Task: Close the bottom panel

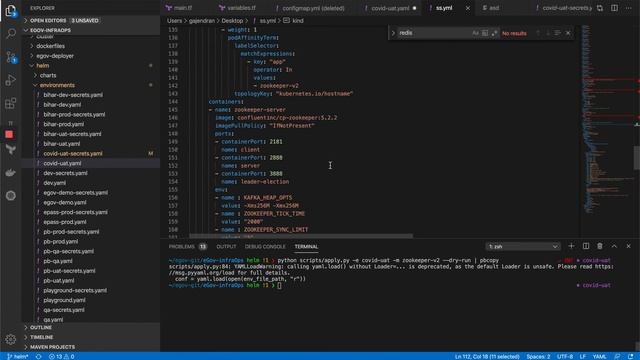Action: pyautogui.click(x=628, y=246)
